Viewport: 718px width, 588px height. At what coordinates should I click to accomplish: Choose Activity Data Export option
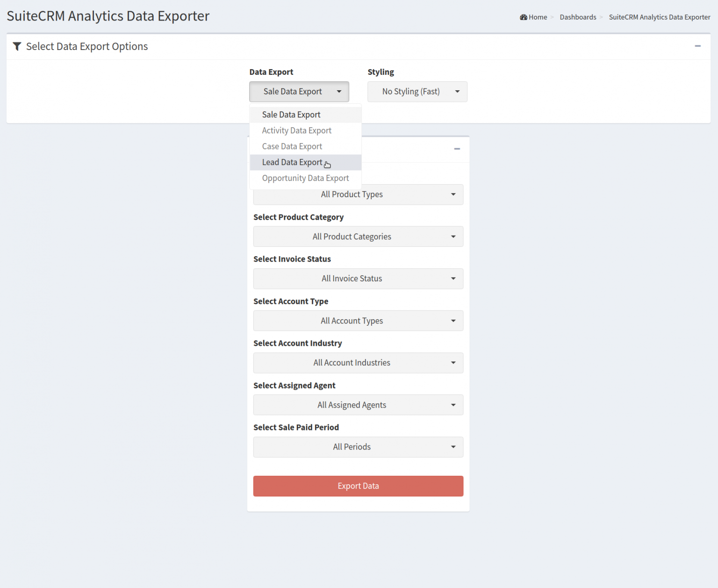pyautogui.click(x=305, y=130)
